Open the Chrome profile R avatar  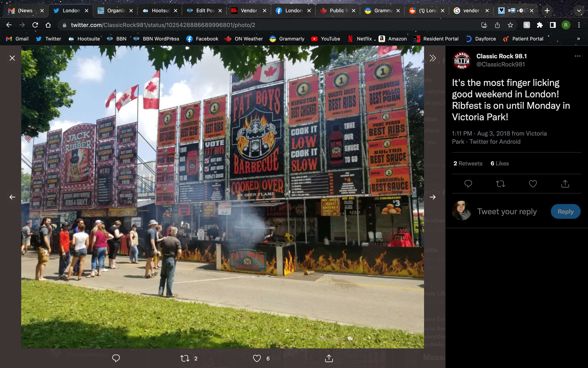(x=566, y=25)
